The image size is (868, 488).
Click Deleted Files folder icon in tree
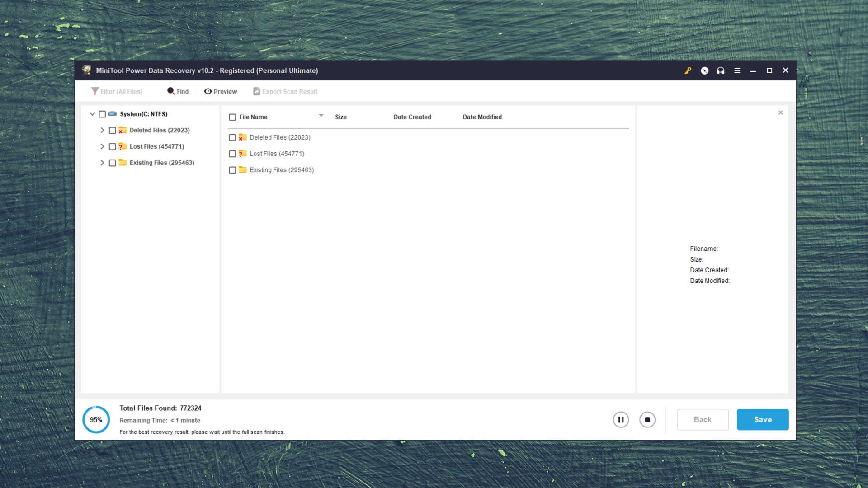123,130
